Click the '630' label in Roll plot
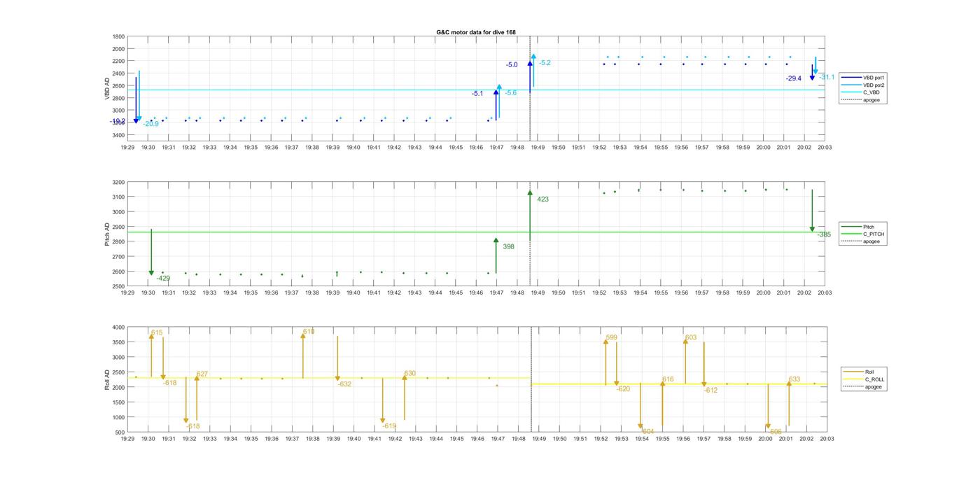The width and height of the screenshot is (980, 485). 410,373
